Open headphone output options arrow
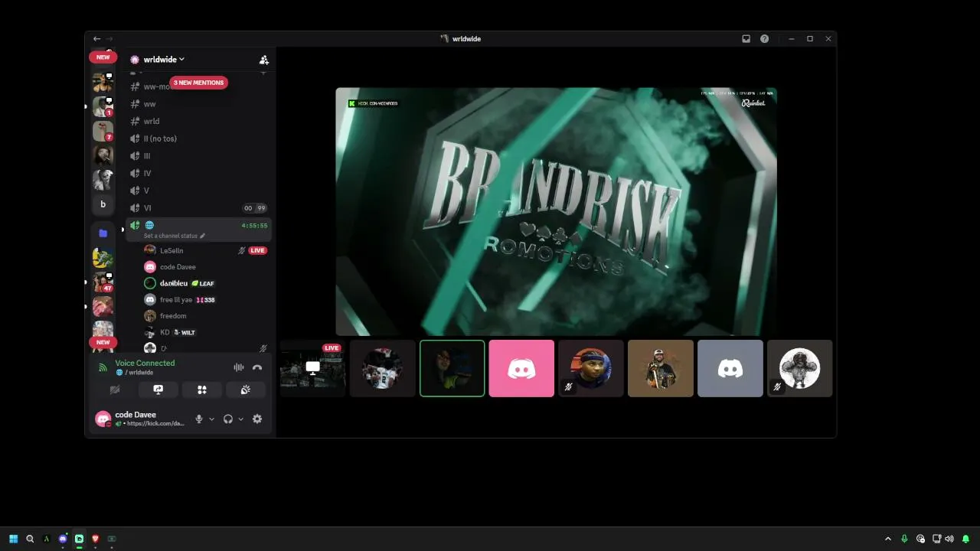 click(x=240, y=419)
